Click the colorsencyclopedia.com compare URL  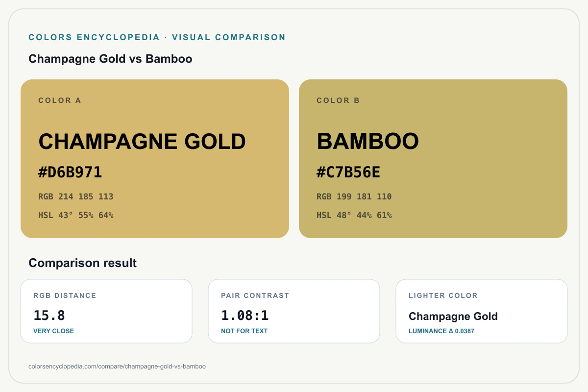coord(117,366)
